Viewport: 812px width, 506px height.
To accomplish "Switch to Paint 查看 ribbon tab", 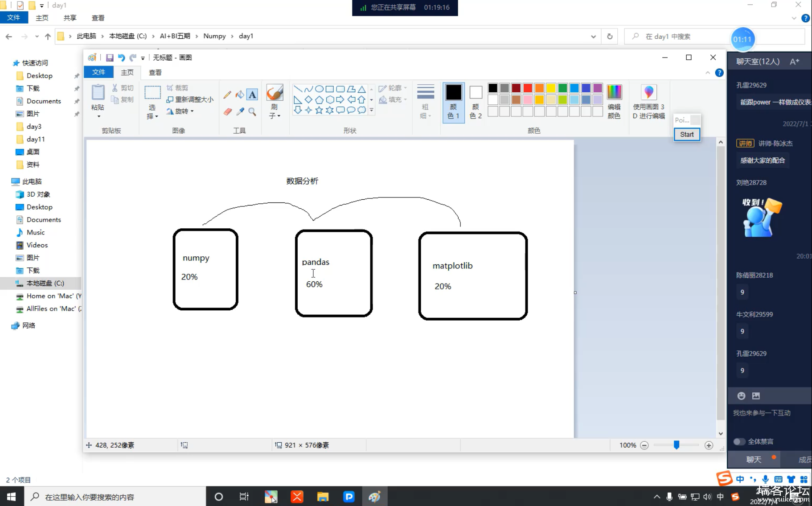I will [155, 72].
